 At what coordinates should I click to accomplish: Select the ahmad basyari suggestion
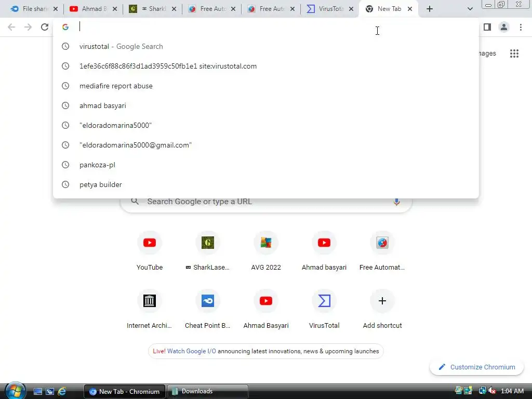(265, 105)
